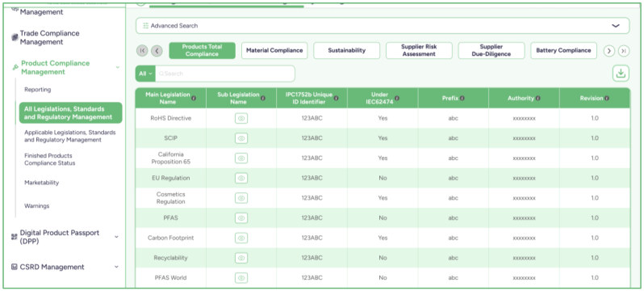Image resolution: width=644 pixels, height=291 pixels.
Task: View sub legislation for EU Regulation row
Action: pyautogui.click(x=241, y=178)
